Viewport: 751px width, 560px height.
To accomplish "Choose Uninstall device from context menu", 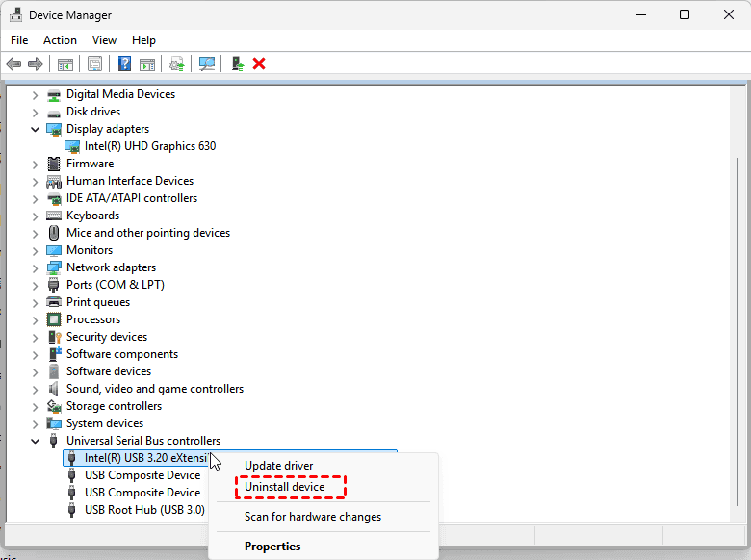I will [x=284, y=487].
